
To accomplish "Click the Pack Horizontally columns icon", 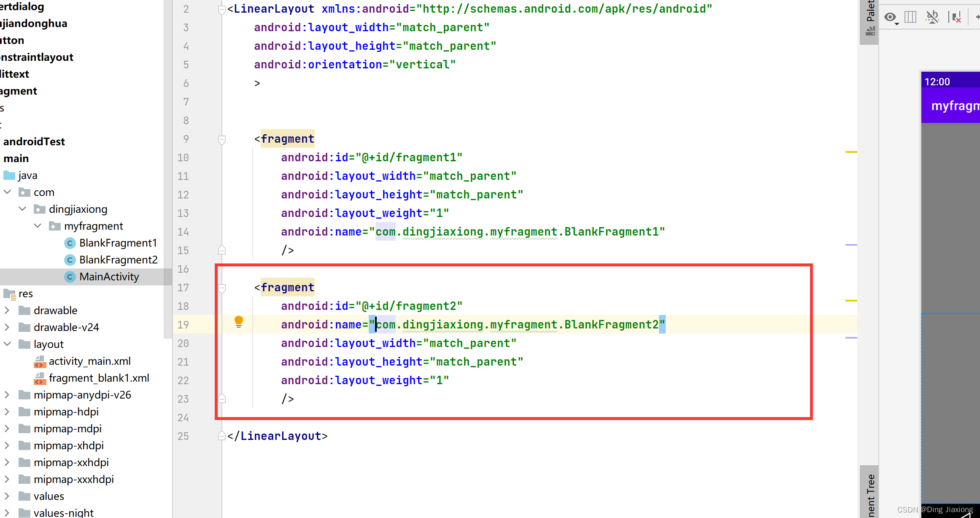I will 910,17.
